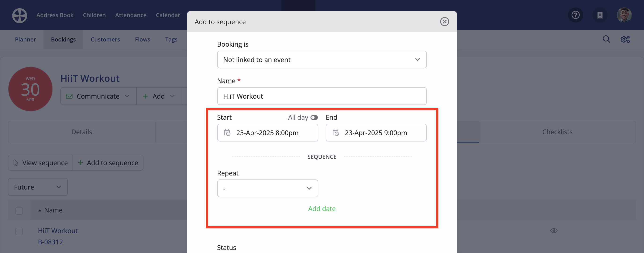Click the Add date link

click(322, 208)
